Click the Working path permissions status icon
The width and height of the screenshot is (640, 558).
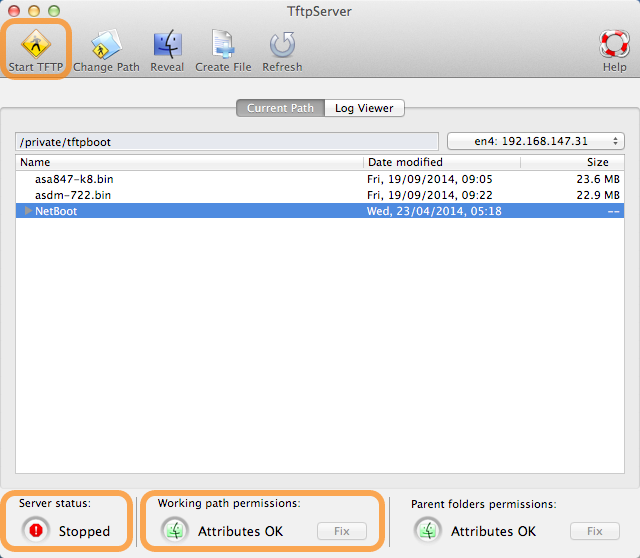point(175,531)
